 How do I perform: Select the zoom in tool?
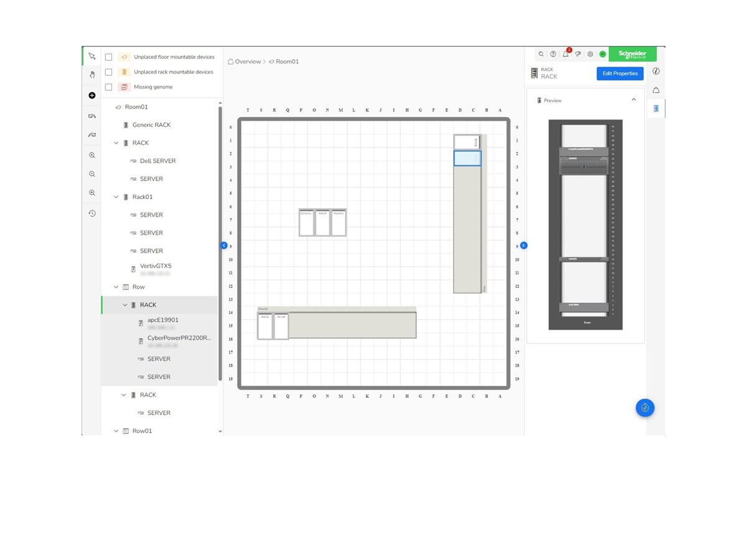pyautogui.click(x=92, y=155)
